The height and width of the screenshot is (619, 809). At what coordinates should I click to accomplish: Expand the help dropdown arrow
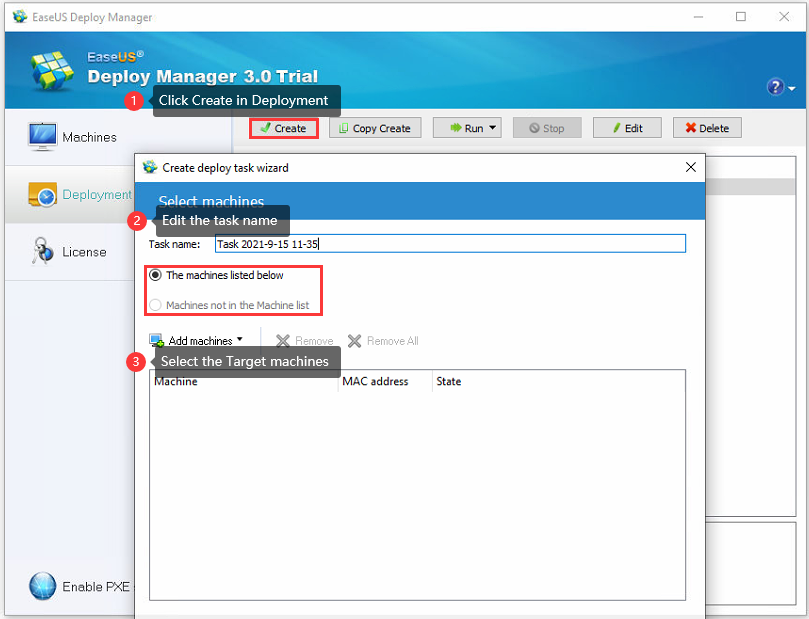click(791, 89)
